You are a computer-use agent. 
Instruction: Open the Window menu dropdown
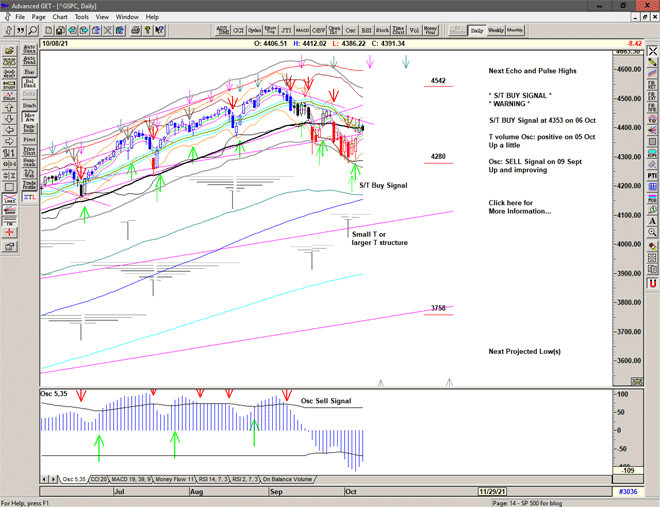point(127,17)
